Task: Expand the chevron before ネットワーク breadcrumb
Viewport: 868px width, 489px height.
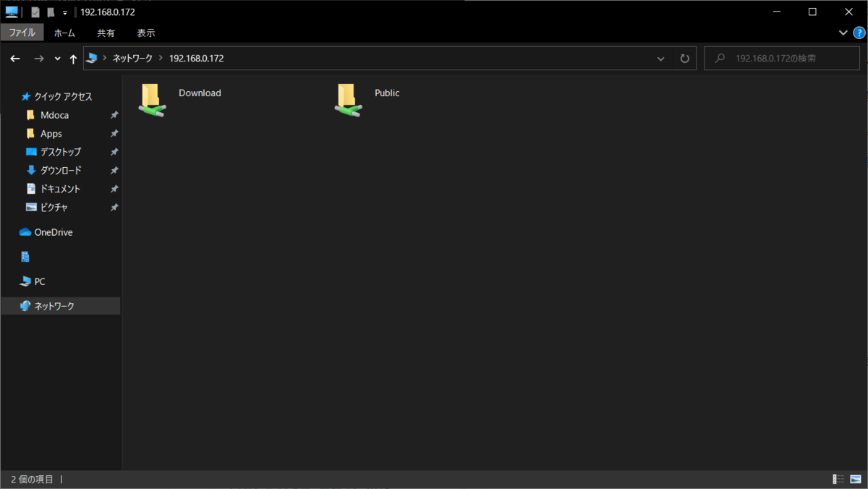Action: (105, 59)
